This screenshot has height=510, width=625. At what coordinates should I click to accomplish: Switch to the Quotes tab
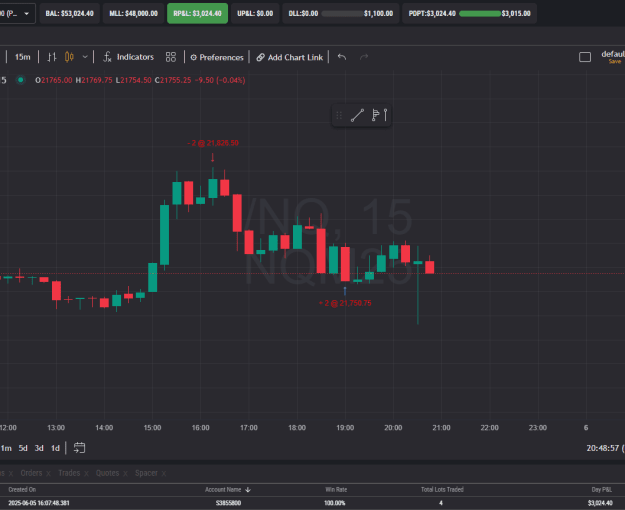107,473
